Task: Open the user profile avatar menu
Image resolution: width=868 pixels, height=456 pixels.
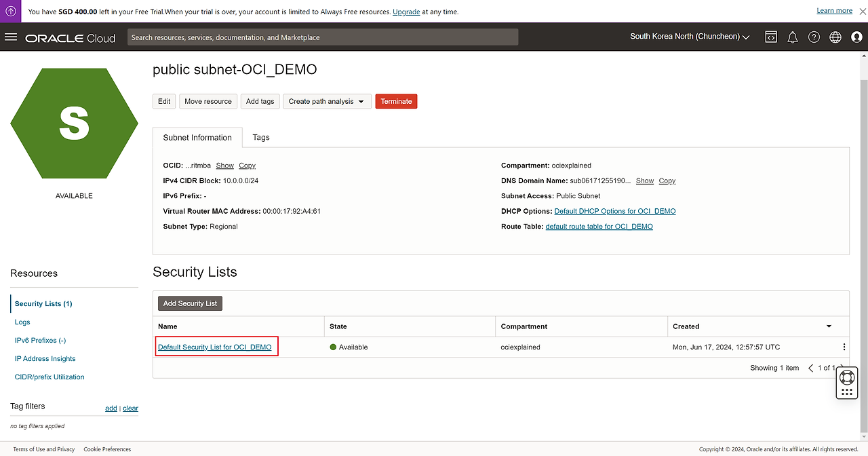Action: point(856,37)
